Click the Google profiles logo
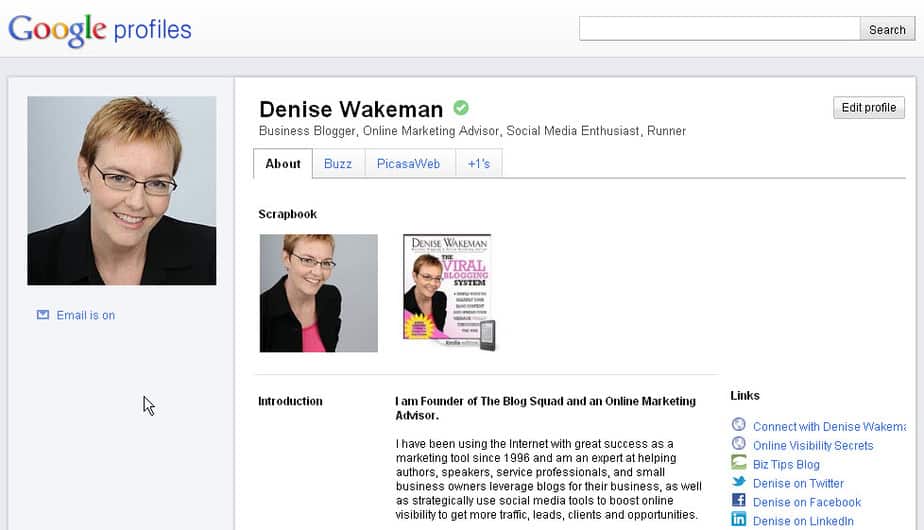The image size is (924, 530). point(100,29)
